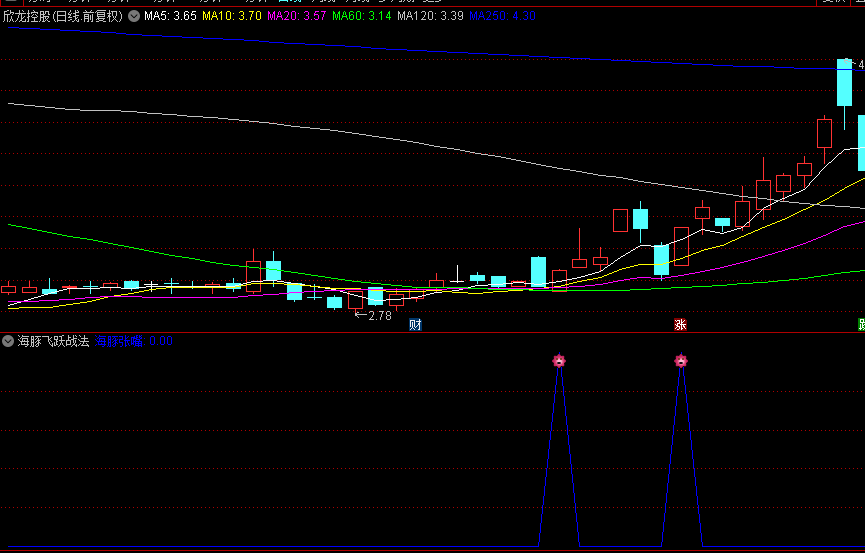
Task: Click the second 海豚张嘴 signal flower marker
Action: coord(681,361)
